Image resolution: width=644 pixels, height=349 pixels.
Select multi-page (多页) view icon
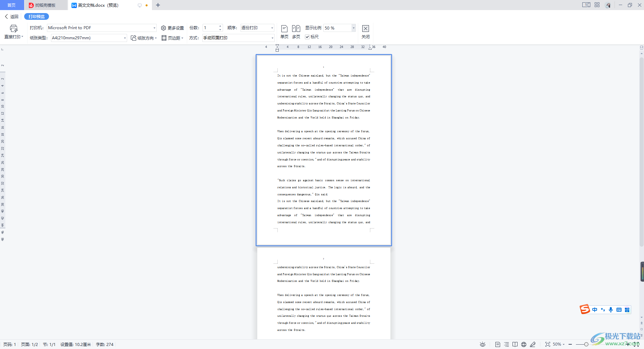pos(296,29)
